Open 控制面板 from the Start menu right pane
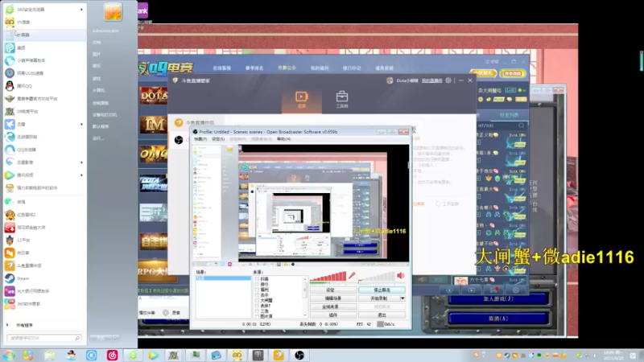Viewport: 644px width, 362px height. click(x=101, y=103)
